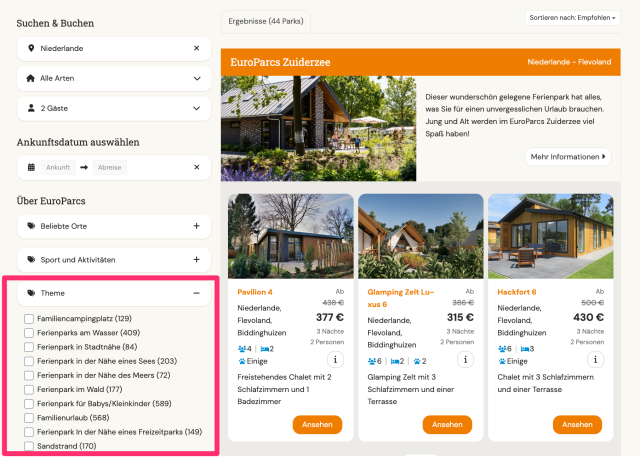
Task: Tick the Ferienparks am Wasser (409) checkbox
Action: pyautogui.click(x=29, y=333)
